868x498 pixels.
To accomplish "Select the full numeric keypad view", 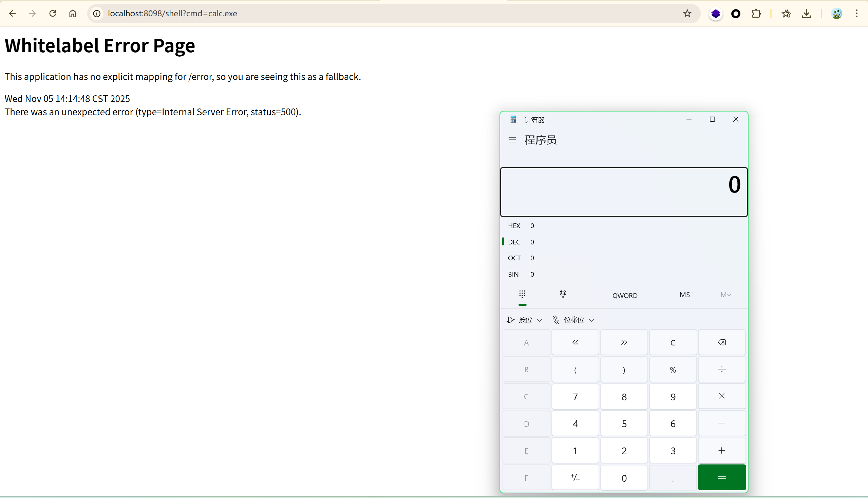I will [x=522, y=295].
